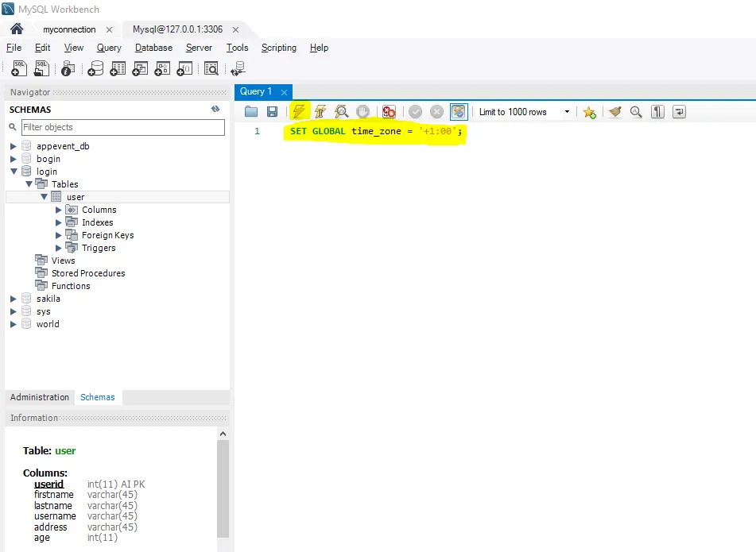This screenshot has width=756, height=552.
Task: Toggle auto-commit mode button
Action: (459, 112)
